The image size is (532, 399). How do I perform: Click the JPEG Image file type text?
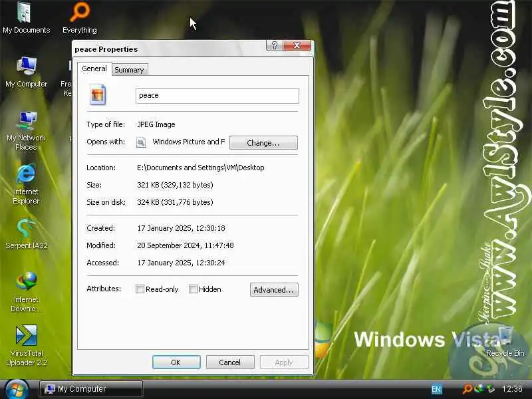[156, 124]
